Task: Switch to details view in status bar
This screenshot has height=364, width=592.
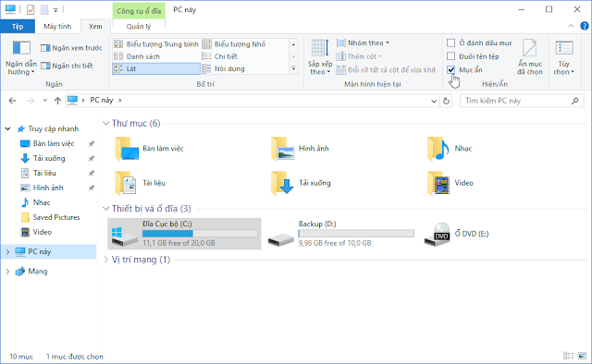Action: (x=568, y=356)
